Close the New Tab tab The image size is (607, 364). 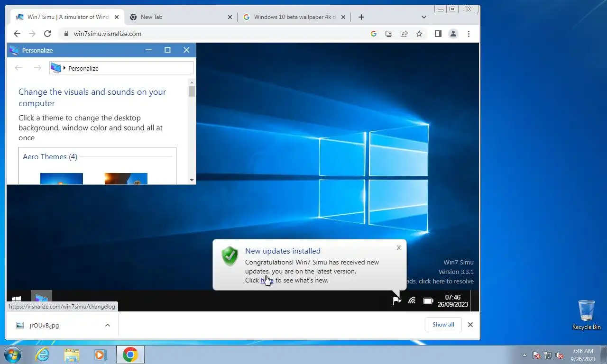click(x=230, y=17)
